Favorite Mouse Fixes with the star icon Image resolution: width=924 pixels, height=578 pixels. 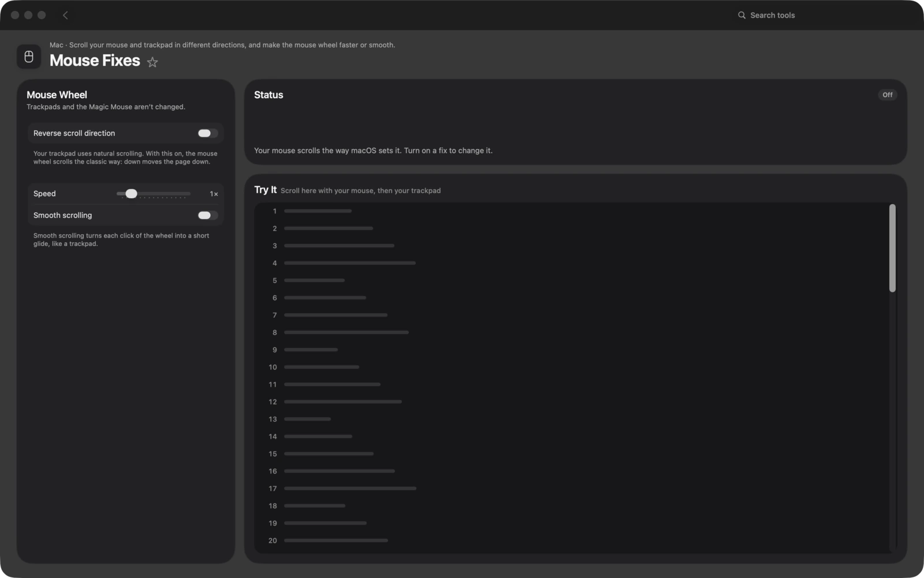tap(152, 62)
